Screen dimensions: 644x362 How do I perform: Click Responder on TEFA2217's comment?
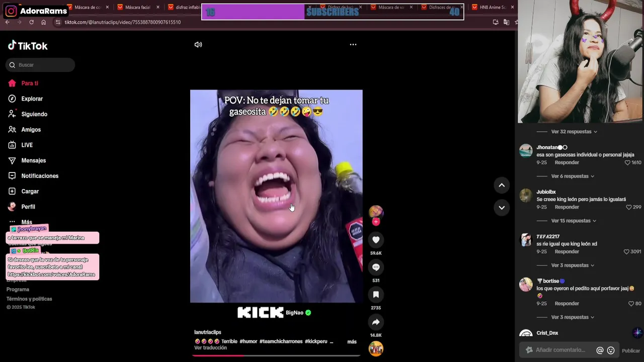pos(567,252)
